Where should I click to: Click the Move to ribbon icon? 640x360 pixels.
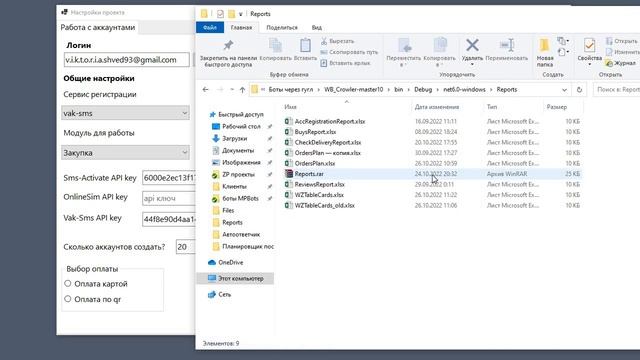point(404,52)
